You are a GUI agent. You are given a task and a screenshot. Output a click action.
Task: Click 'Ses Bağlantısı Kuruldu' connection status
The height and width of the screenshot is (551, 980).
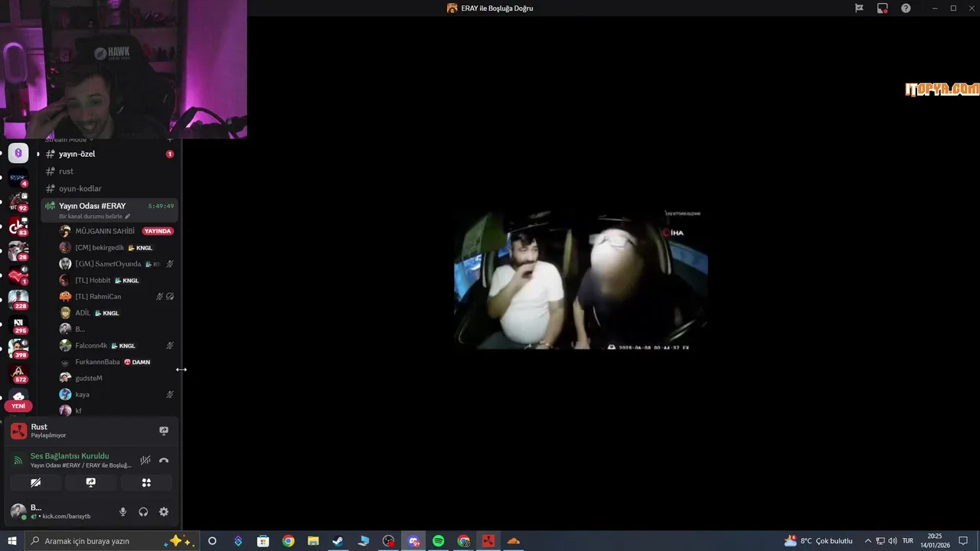tap(70, 456)
